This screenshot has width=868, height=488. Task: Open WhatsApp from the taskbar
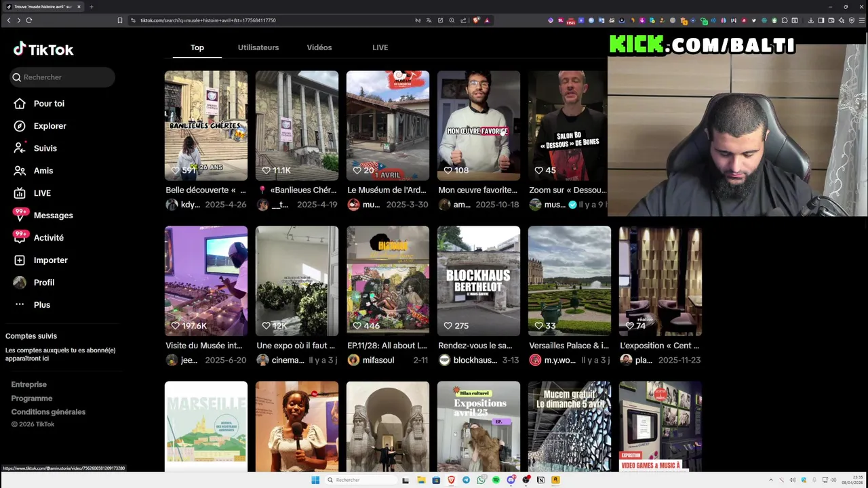tap(481, 480)
